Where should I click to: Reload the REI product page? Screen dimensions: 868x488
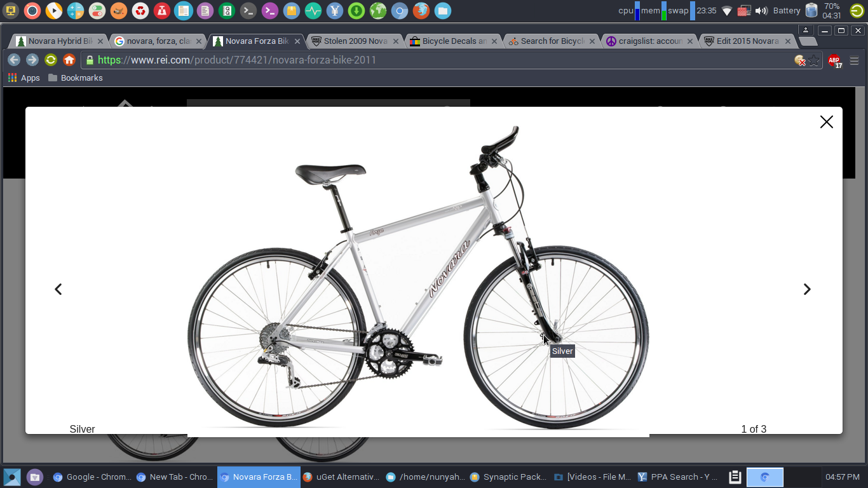tap(51, 60)
